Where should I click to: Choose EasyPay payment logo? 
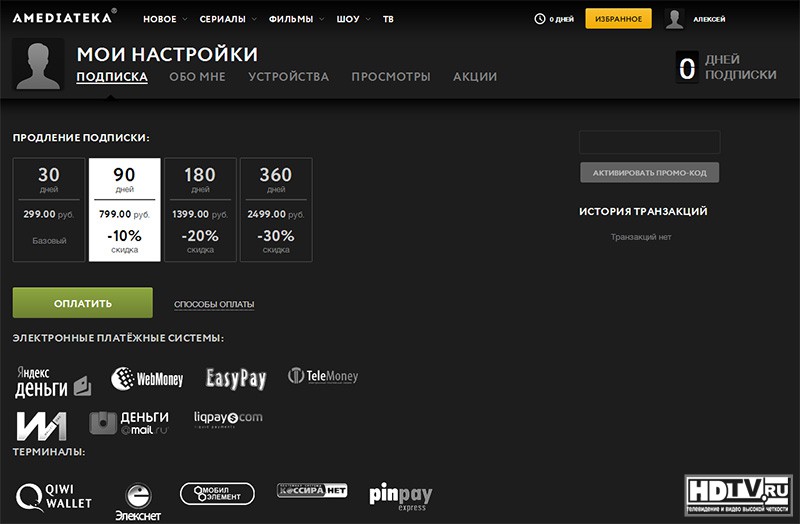pos(236,379)
